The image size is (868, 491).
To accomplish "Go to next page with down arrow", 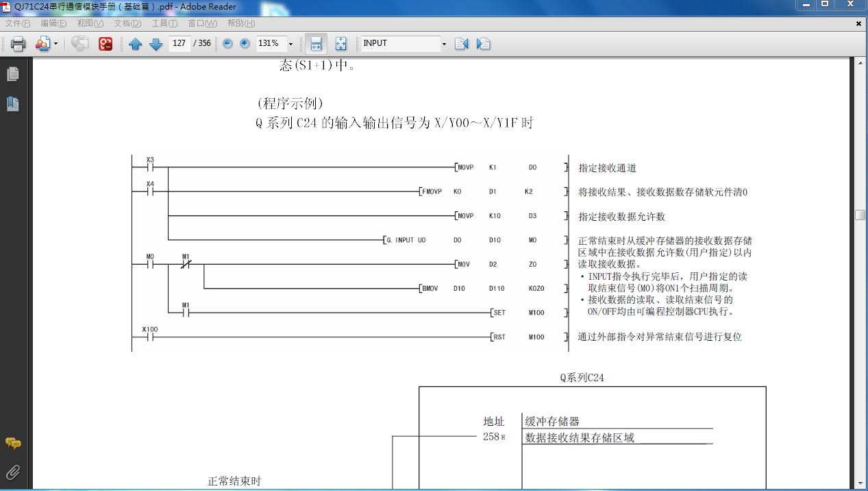I will 156,44.
